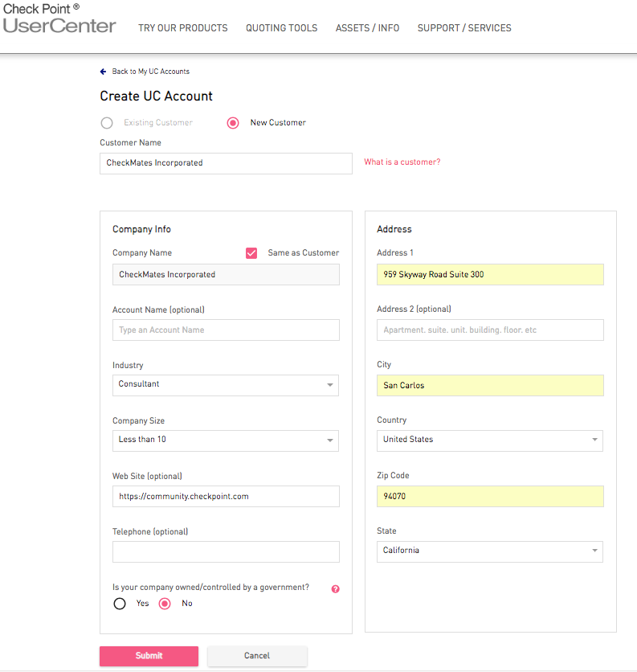This screenshot has width=637, height=672.
Task: Open the What is a customer? link
Action: click(x=402, y=162)
